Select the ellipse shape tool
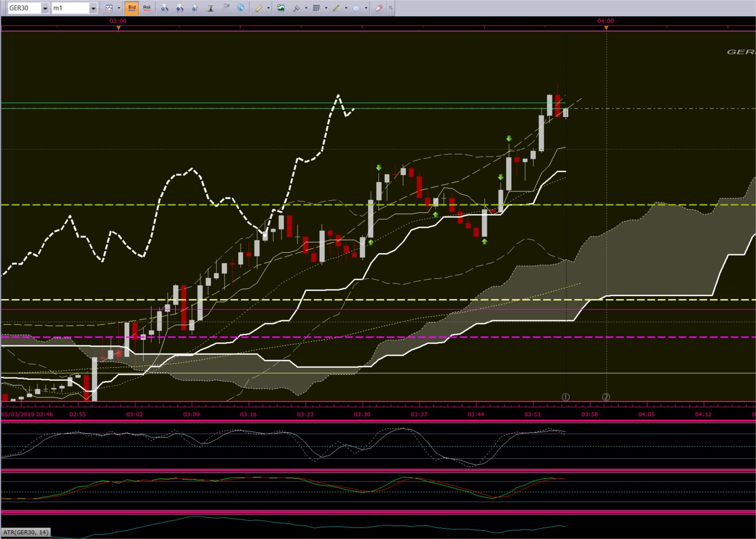The width and height of the screenshot is (756, 539). coord(357,8)
